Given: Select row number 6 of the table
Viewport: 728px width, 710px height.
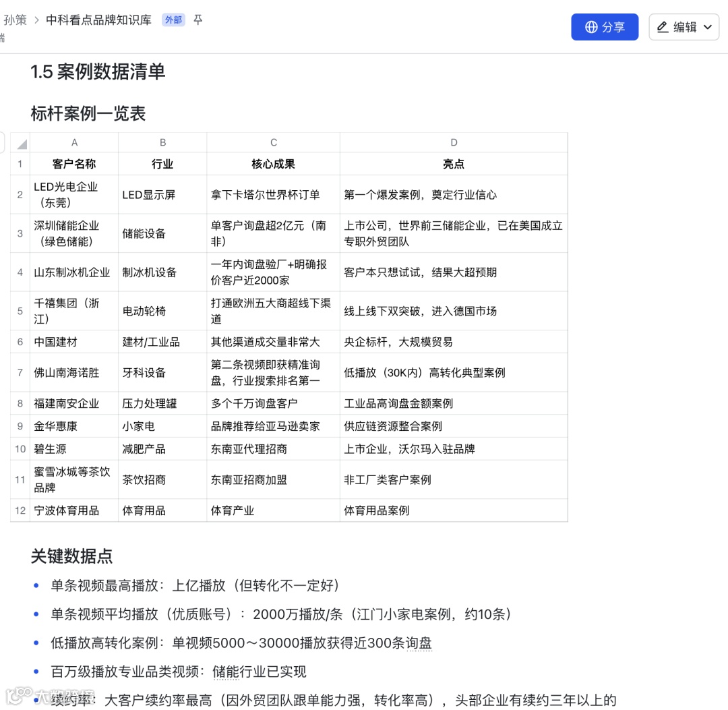Looking at the screenshot, I should point(20,342).
